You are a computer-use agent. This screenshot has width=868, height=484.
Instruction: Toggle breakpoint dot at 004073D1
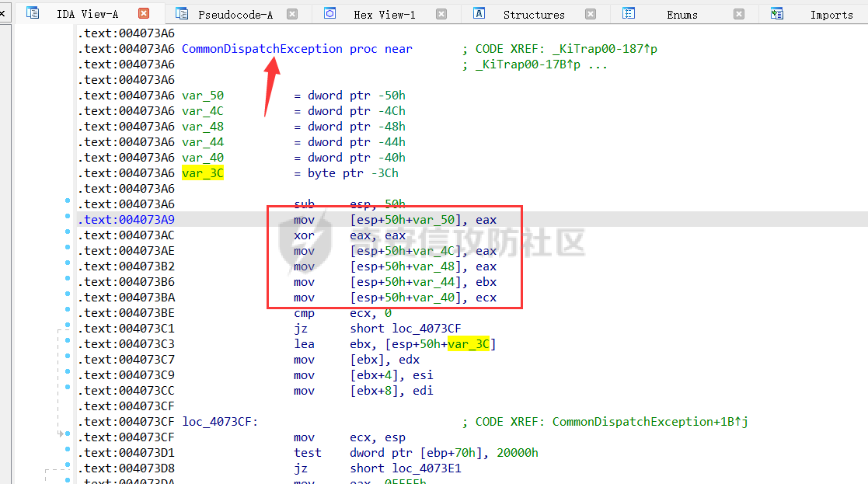pos(68,449)
